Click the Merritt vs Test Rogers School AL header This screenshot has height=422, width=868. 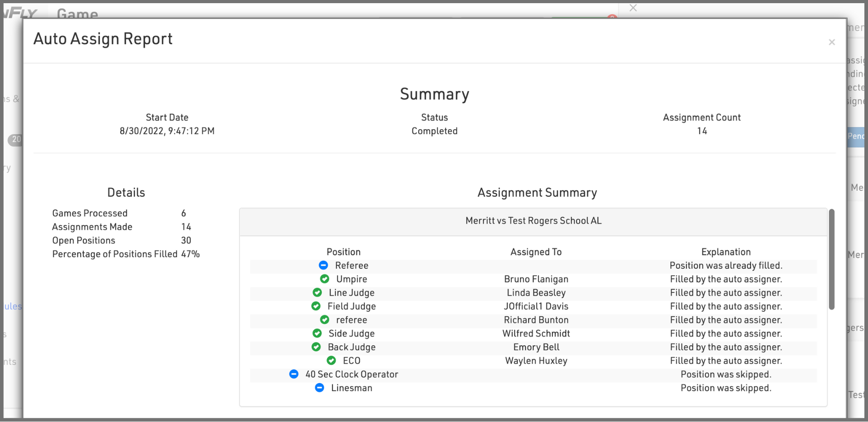coord(533,221)
